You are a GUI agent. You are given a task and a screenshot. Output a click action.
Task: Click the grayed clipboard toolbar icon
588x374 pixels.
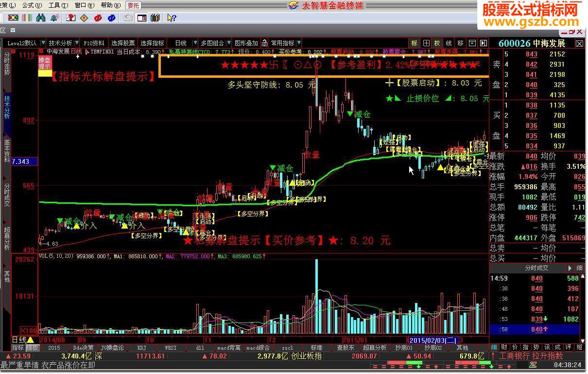(128, 18)
